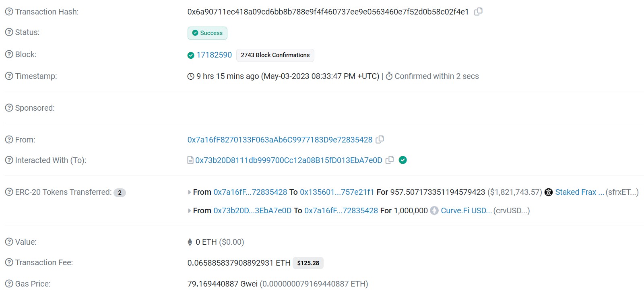Click the help tooltip beside Transaction Hash
The width and height of the screenshot is (644, 295).
pyautogui.click(x=9, y=12)
